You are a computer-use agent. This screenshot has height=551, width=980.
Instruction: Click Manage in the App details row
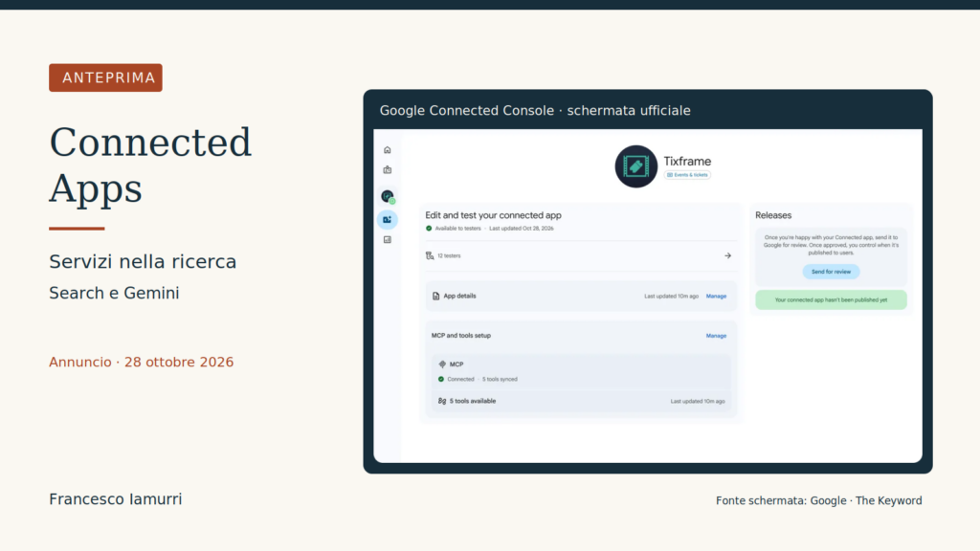[x=716, y=297]
